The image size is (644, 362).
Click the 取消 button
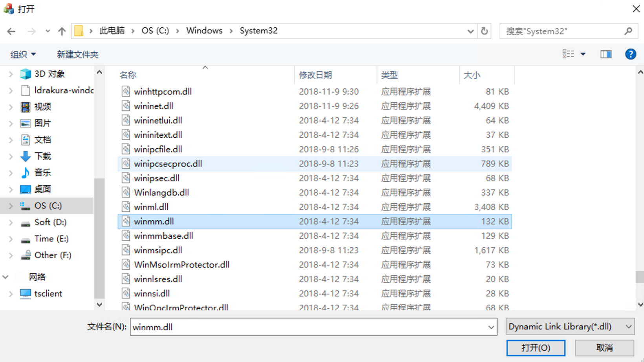coord(604,348)
